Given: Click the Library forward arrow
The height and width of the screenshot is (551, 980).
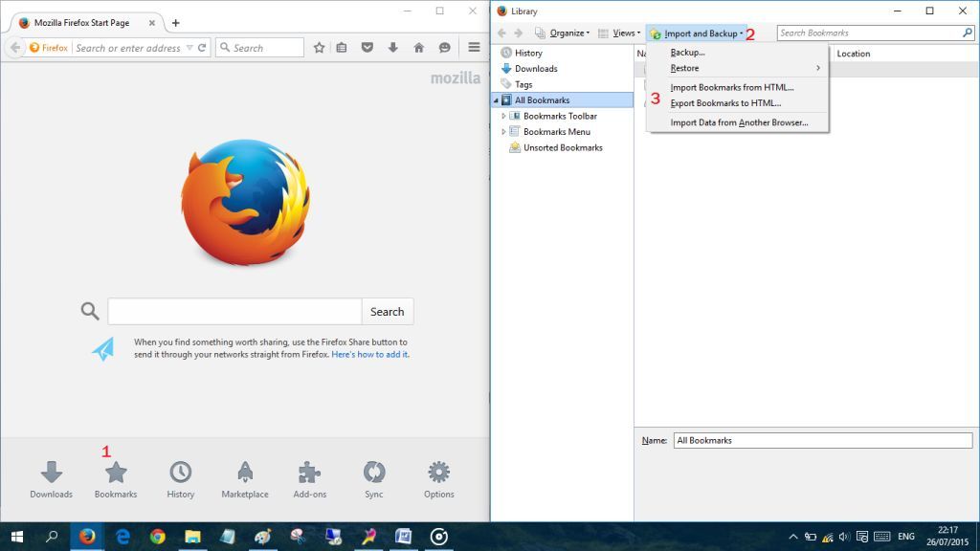Looking at the screenshot, I should [518, 33].
